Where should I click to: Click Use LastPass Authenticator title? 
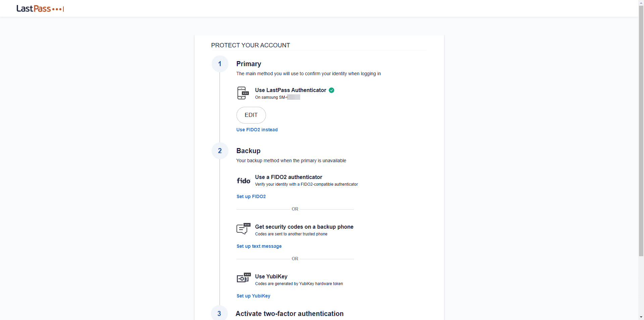click(x=290, y=90)
